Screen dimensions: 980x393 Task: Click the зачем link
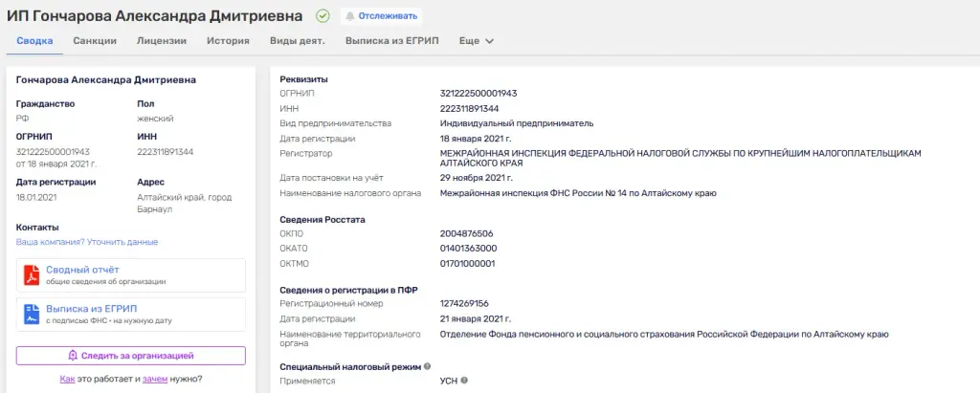pyautogui.click(x=155, y=379)
